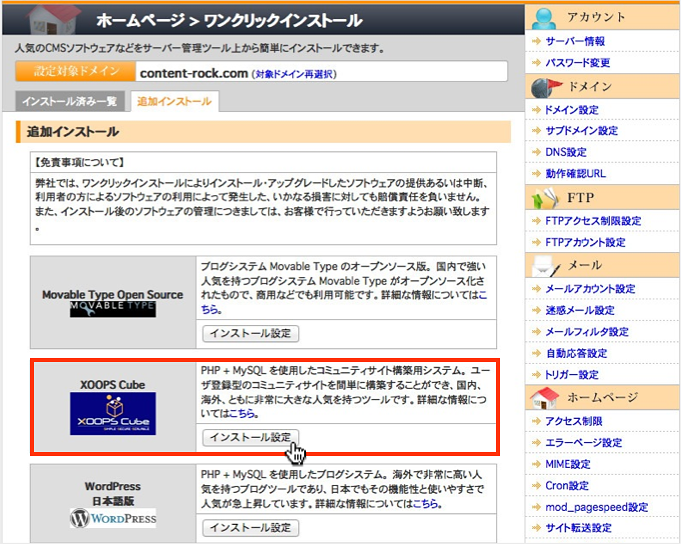Viewport: 681px width, 544px height.
Task: Click the WordPress logo image
Action: point(113,518)
